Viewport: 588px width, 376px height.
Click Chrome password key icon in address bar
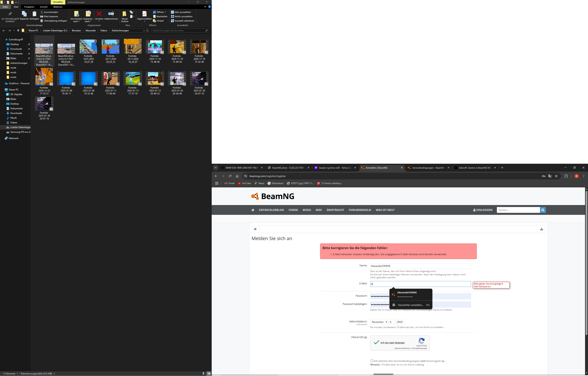pos(544,176)
